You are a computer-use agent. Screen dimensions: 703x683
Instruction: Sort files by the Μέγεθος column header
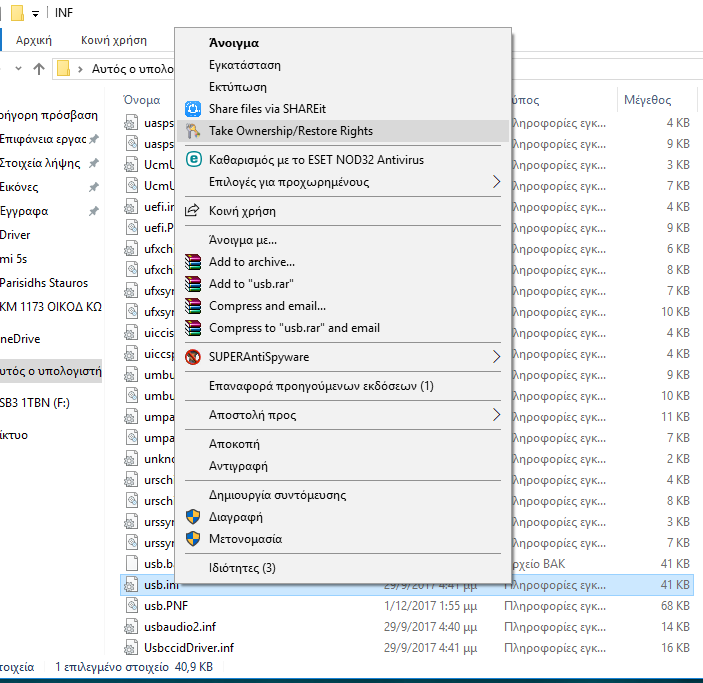647,100
